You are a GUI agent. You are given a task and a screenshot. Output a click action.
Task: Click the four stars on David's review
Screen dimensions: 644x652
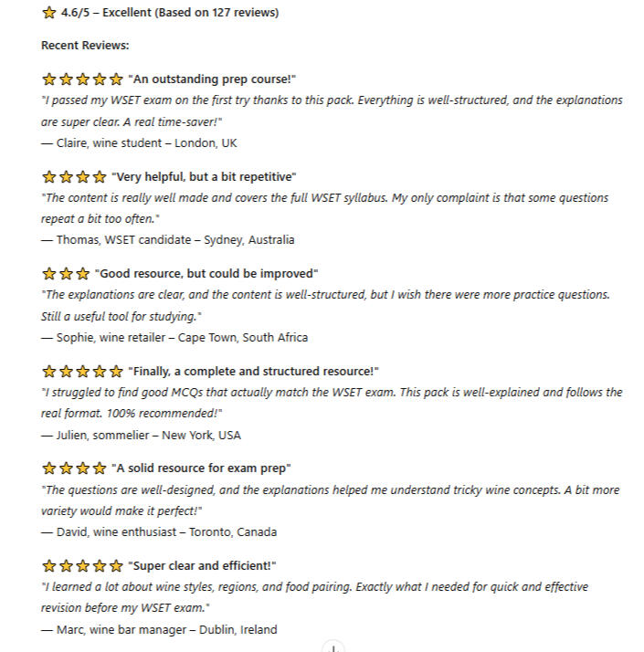coord(74,468)
